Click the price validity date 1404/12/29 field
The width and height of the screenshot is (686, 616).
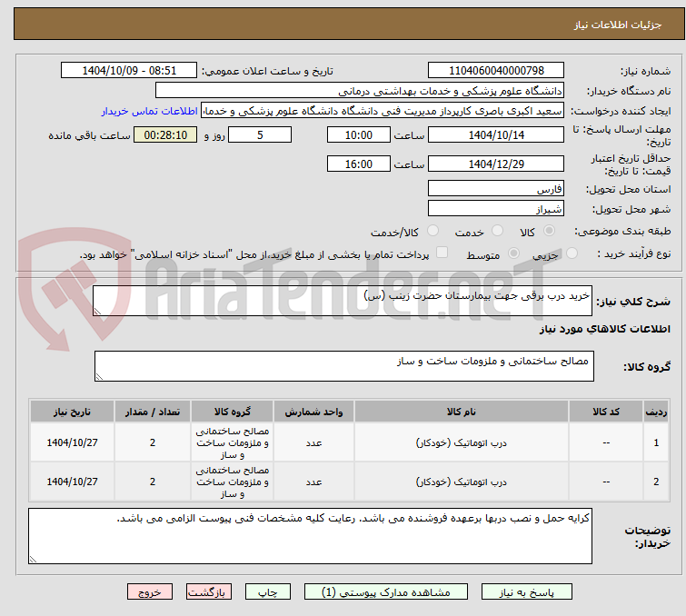(496, 164)
